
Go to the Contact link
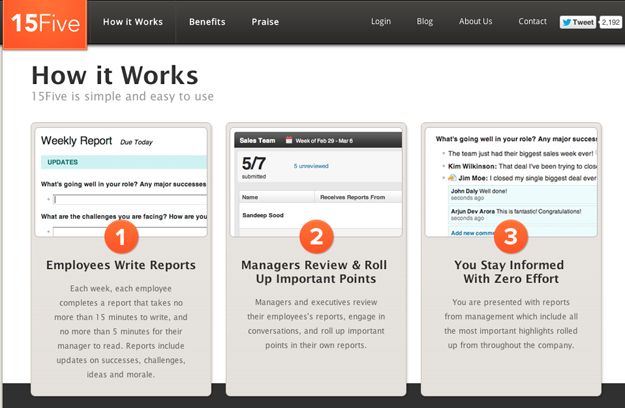click(533, 22)
